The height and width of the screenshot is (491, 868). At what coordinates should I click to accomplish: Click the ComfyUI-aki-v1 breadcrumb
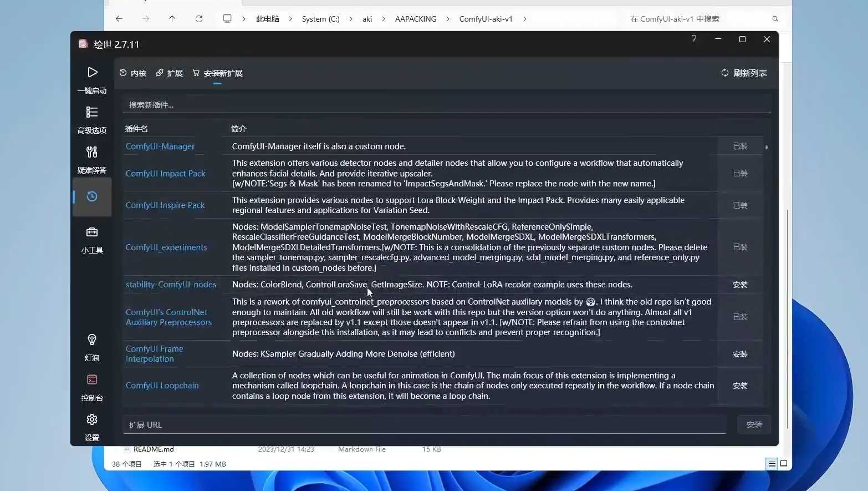486,19
